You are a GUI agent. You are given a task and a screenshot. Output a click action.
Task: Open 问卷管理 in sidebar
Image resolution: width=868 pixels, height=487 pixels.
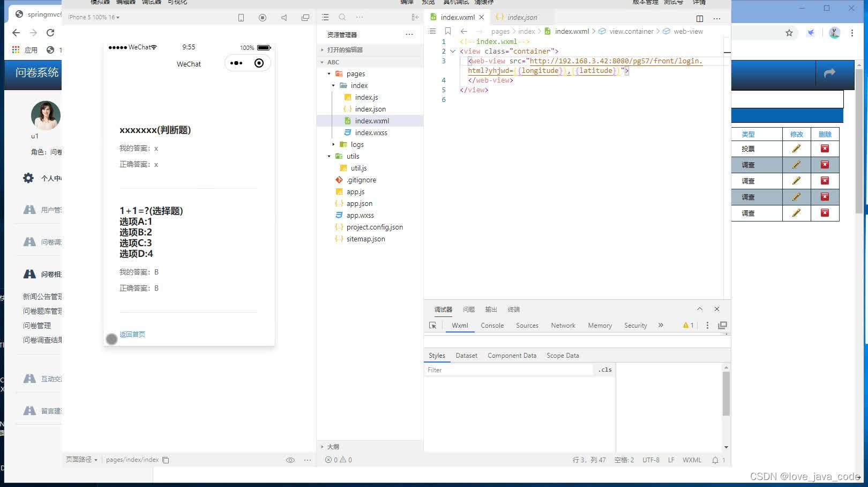click(37, 326)
